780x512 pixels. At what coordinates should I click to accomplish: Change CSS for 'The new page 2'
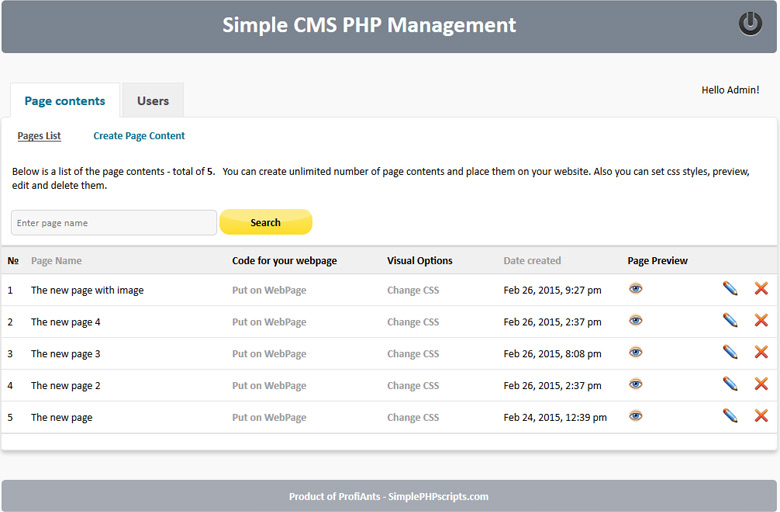[413, 386]
